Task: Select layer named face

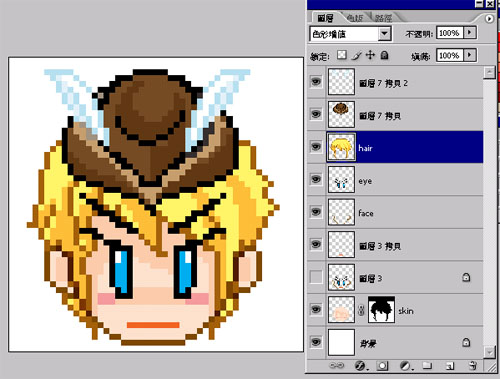Action: 366,213
